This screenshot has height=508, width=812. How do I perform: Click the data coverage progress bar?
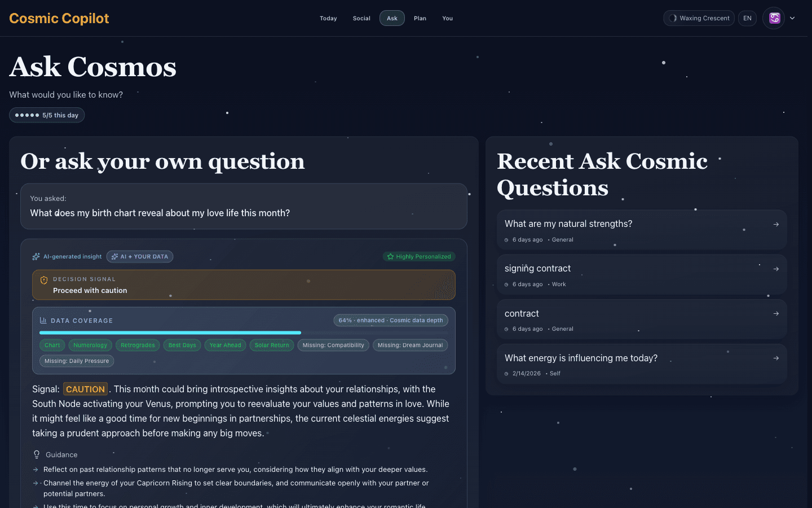tap(244, 333)
